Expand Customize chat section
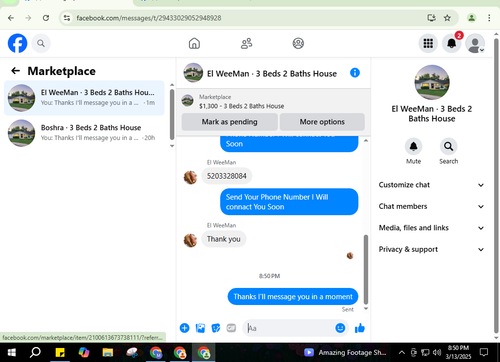Image resolution: width=500 pixels, height=362 pixels. click(x=431, y=185)
